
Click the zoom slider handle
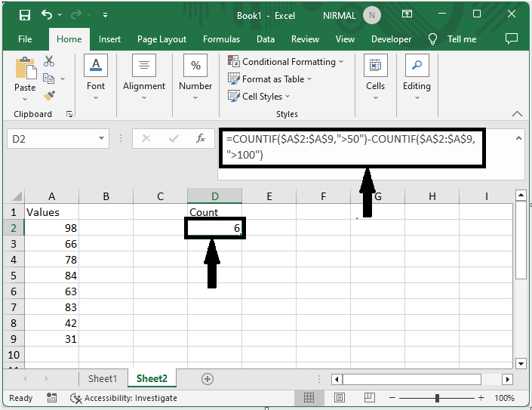[437, 398]
